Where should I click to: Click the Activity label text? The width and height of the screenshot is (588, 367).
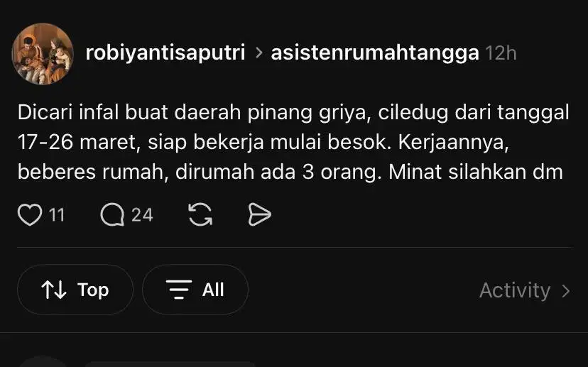point(515,290)
